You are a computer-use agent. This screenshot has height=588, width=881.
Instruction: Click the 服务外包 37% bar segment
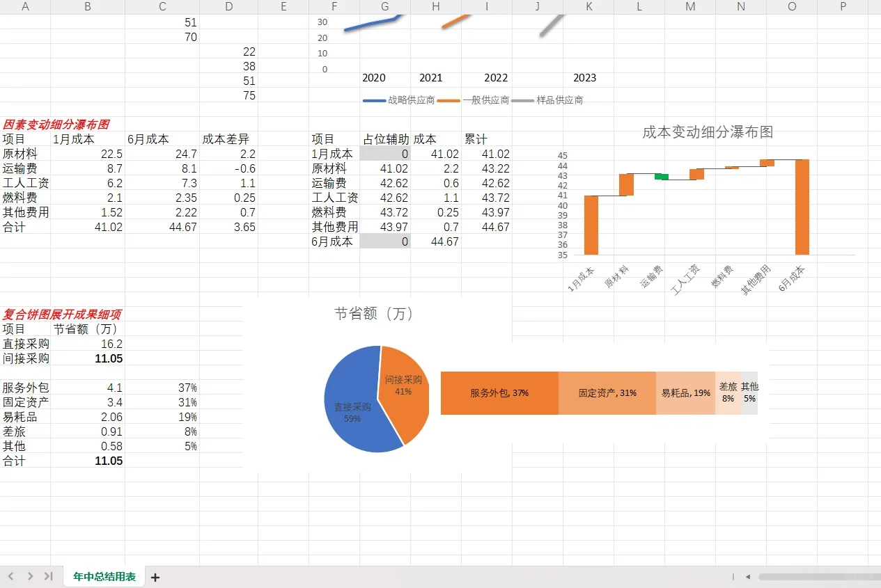tap(499, 393)
